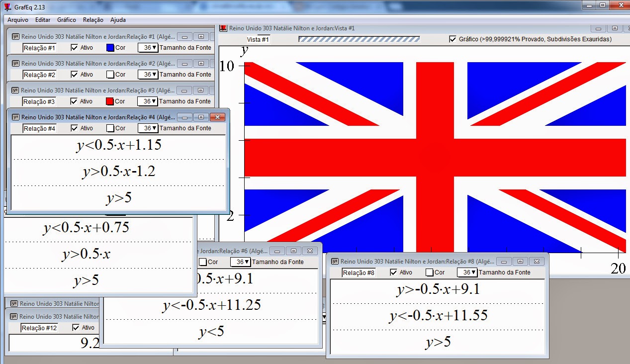Toggle the Gráfico checkbox in Vista #1
The height and width of the screenshot is (364, 630).
(x=452, y=39)
